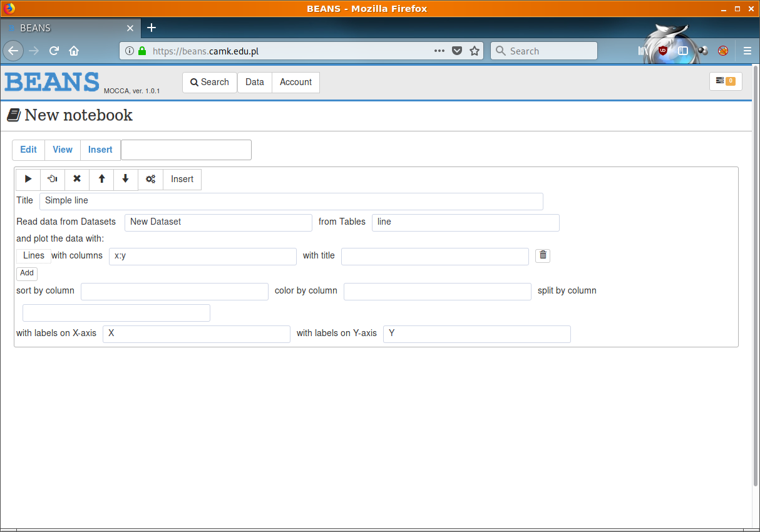This screenshot has height=532, width=760.
Task: Click the Title field containing Simple line
Action: click(x=291, y=201)
